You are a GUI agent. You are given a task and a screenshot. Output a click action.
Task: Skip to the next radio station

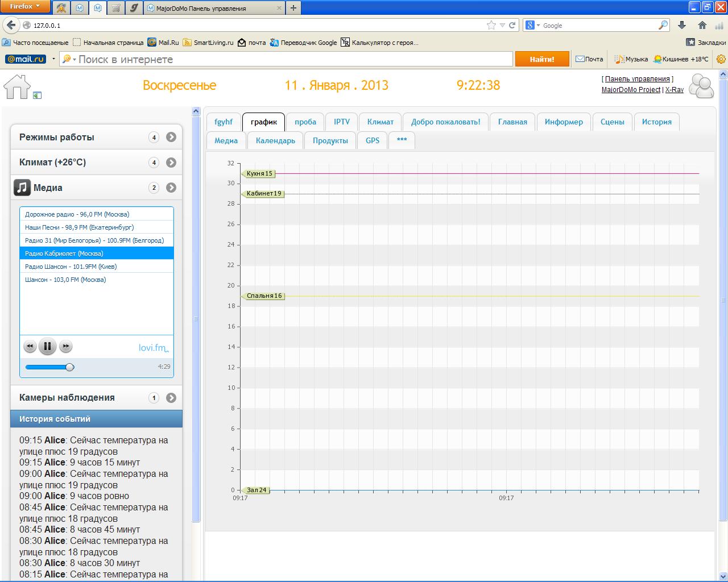pos(66,346)
